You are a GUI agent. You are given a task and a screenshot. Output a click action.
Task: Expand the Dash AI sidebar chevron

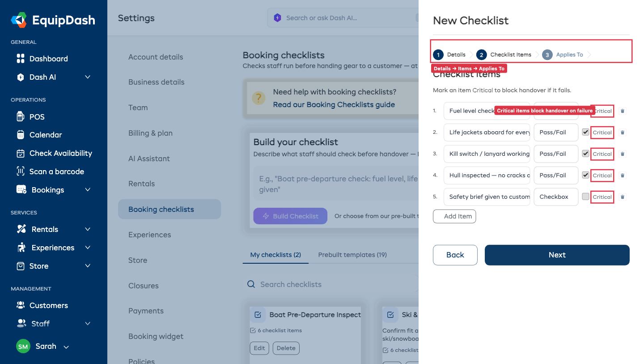click(x=88, y=77)
